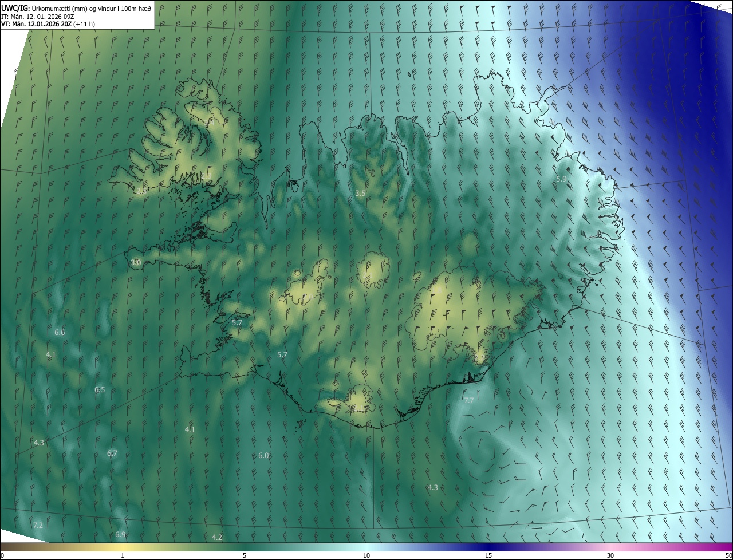Viewport: 733px width, 560px height.
Task: Click the 10 tick on color scale
Action: pos(366,555)
